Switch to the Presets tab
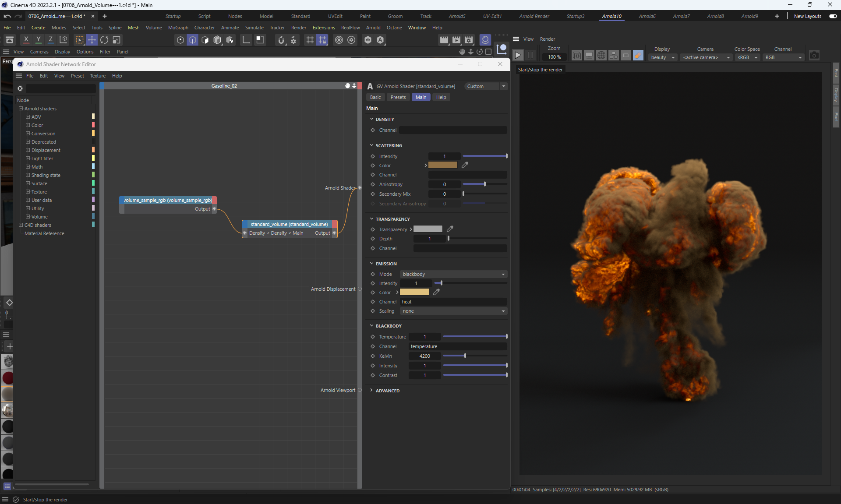Viewport: 841px width, 504px height. 398,97
